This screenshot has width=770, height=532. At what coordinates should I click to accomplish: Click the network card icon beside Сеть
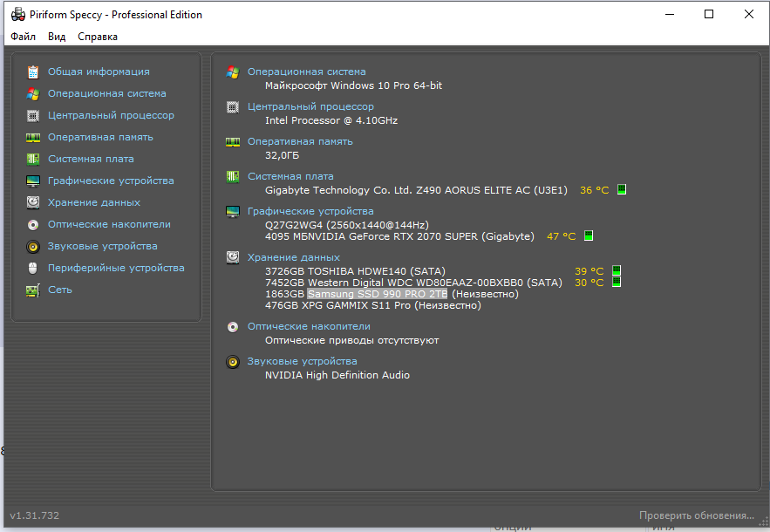pos(33,290)
